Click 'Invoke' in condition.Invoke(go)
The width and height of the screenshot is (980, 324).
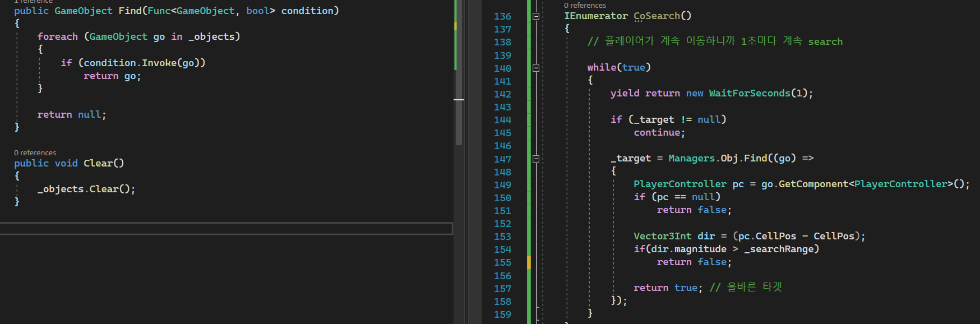159,63
